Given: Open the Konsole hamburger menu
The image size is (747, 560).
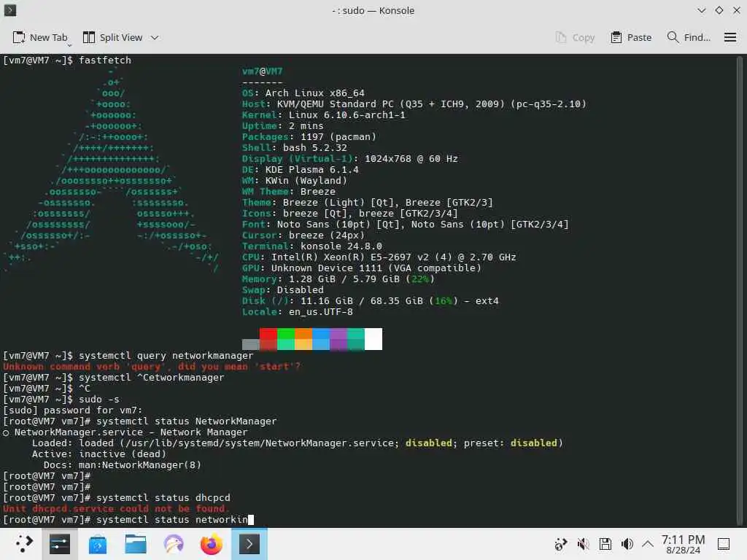Looking at the screenshot, I should [x=729, y=38].
